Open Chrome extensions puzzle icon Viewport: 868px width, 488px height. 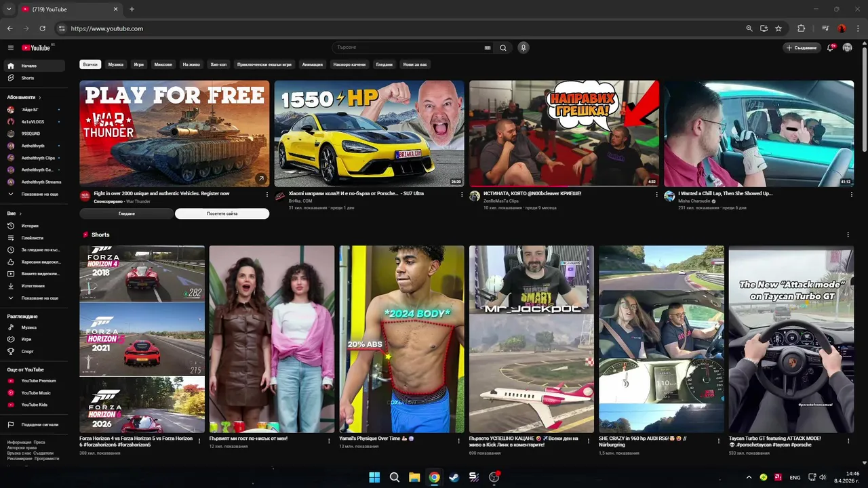[801, 28]
